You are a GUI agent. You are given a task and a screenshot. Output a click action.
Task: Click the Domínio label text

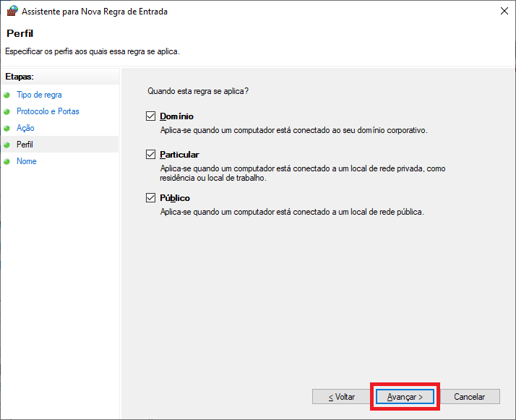pos(176,116)
